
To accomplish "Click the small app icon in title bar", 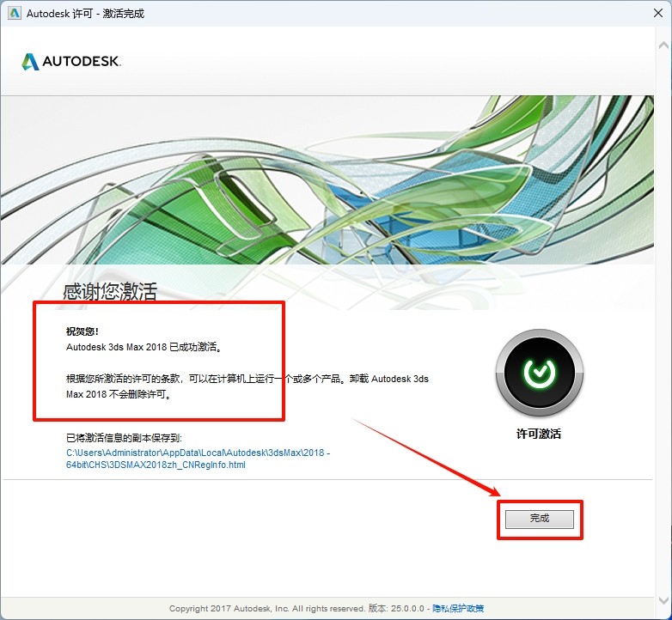I will point(14,13).
